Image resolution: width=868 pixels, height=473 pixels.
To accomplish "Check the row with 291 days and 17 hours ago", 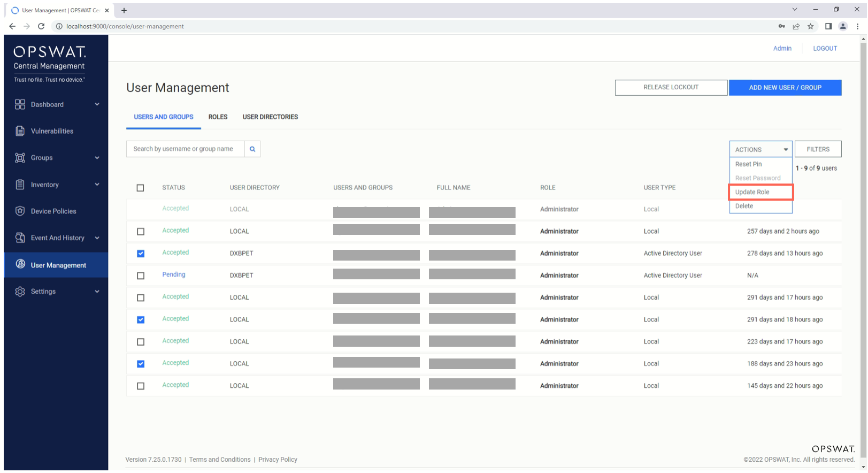I will (x=141, y=297).
